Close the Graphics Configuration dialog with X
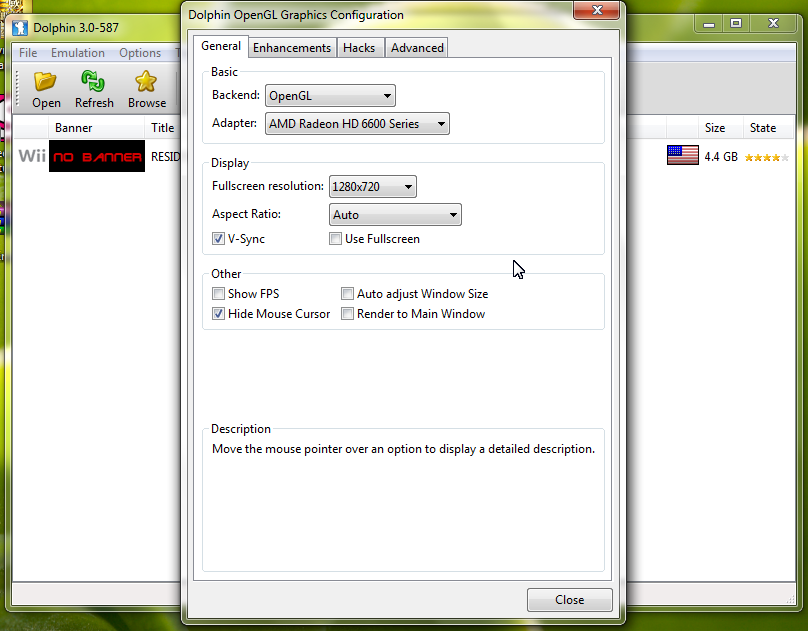This screenshot has width=808, height=631. click(597, 10)
